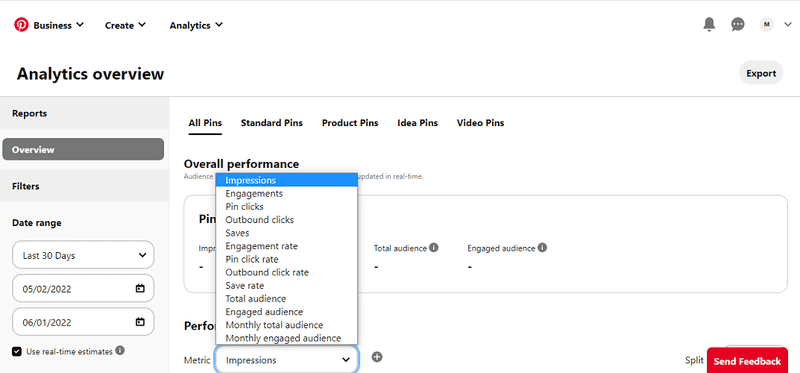Open calendar icon for 06/01/2022 date
The height and width of the screenshot is (373, 800).
coord(140,322)
